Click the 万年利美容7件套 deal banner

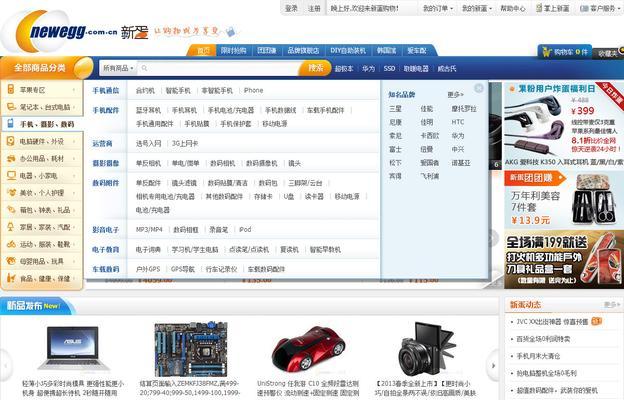coord(564,200)
